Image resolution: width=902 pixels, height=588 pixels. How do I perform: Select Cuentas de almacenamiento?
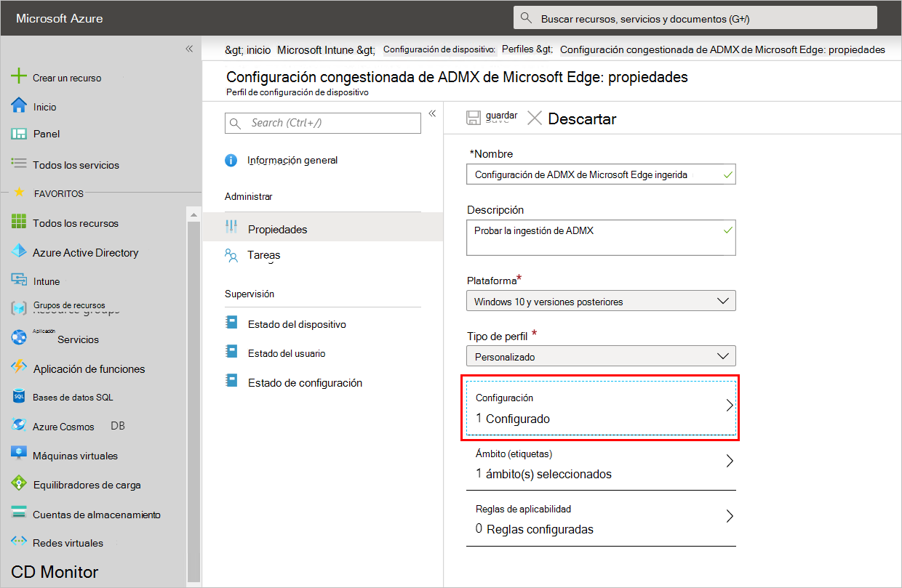97,514
